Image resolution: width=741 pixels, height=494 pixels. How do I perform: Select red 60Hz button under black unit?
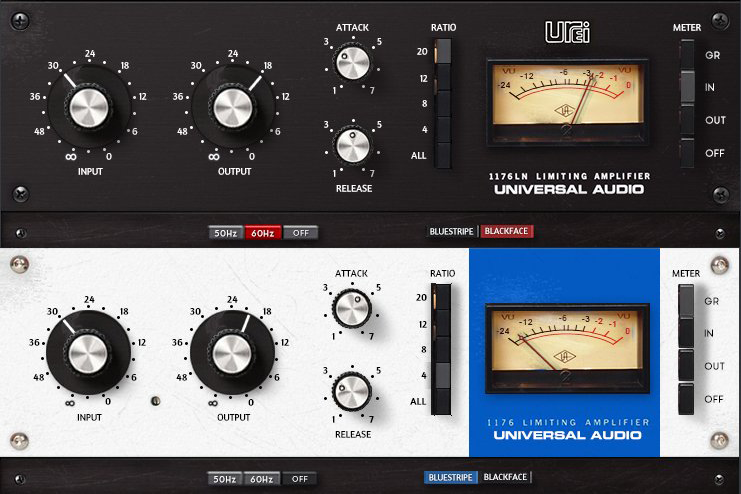[x=263, y=233]
